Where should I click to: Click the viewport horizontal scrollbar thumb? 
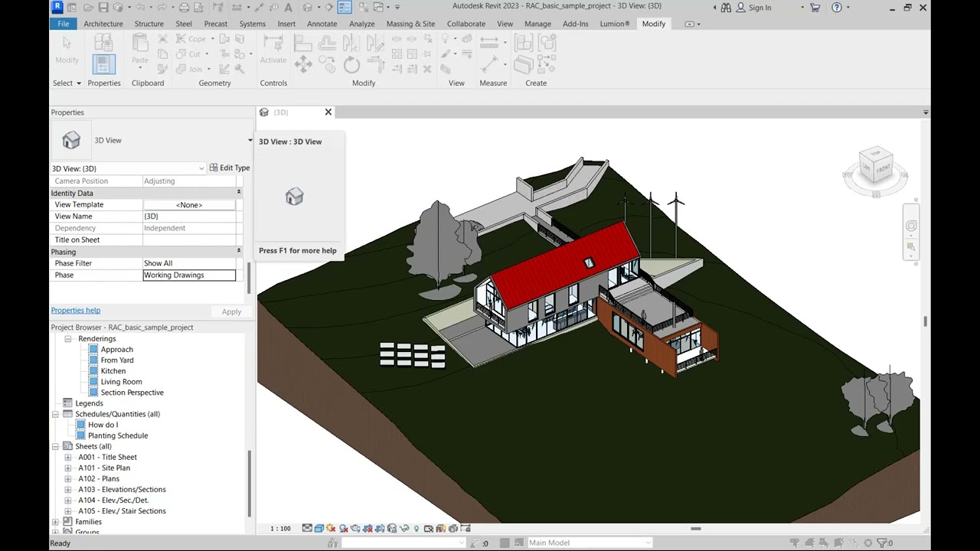point(696,528)
